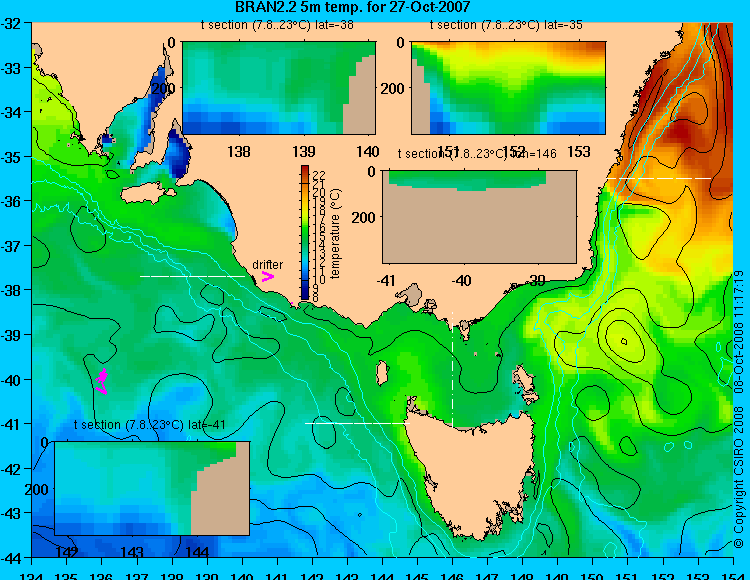This screenshot has height=580, width=750.
Task: Click the "138" longitude label under the lat=-38 inset
Action: 239,152
